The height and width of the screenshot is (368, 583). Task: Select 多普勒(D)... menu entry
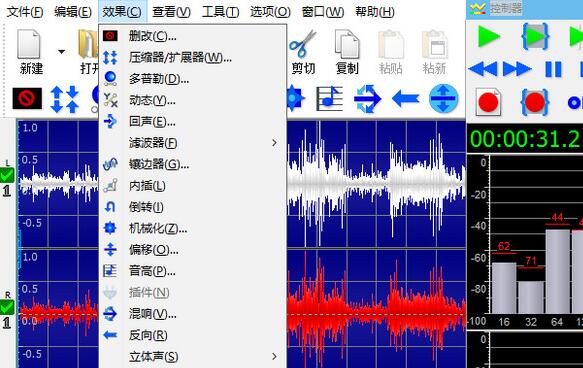(193, 79)
